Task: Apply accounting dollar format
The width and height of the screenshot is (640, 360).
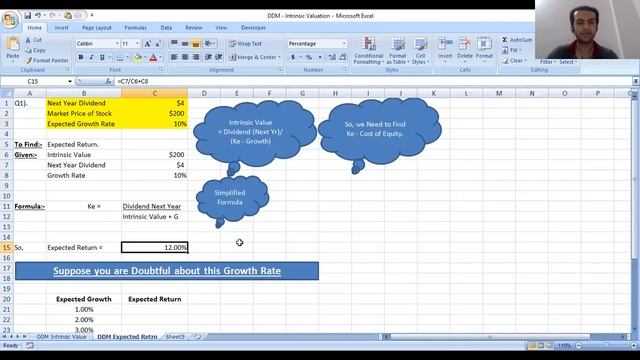Action: click(x=293, y=57)
